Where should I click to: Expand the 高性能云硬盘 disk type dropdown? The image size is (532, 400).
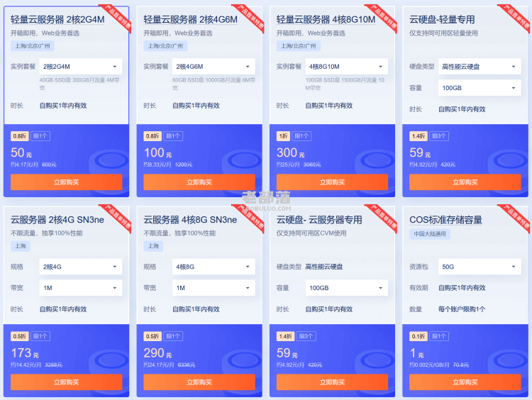pos(480,67)
